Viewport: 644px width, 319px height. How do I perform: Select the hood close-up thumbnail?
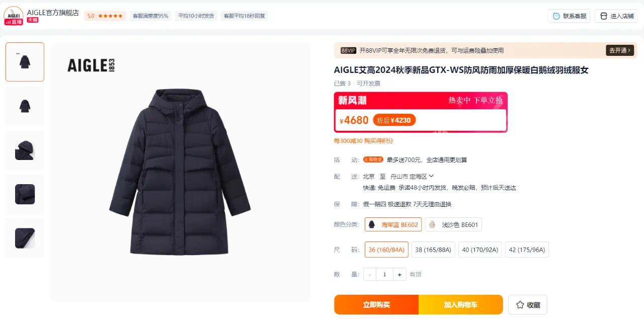coord(25,150)
